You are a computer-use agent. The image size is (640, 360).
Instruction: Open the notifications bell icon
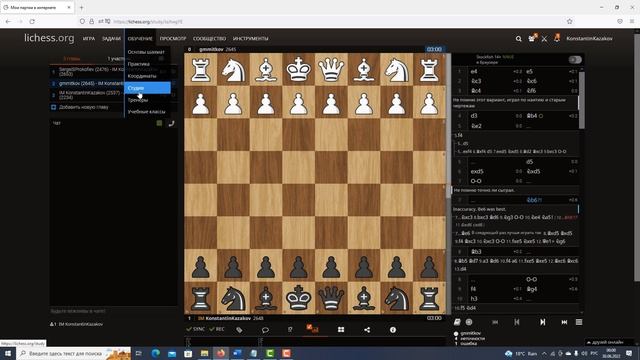coord(557,38)
